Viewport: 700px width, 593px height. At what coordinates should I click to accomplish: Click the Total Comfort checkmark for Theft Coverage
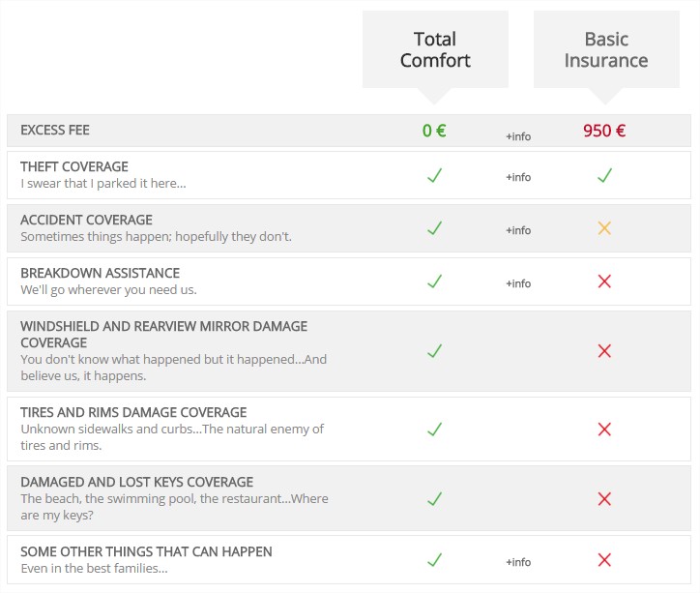point(434,175)
